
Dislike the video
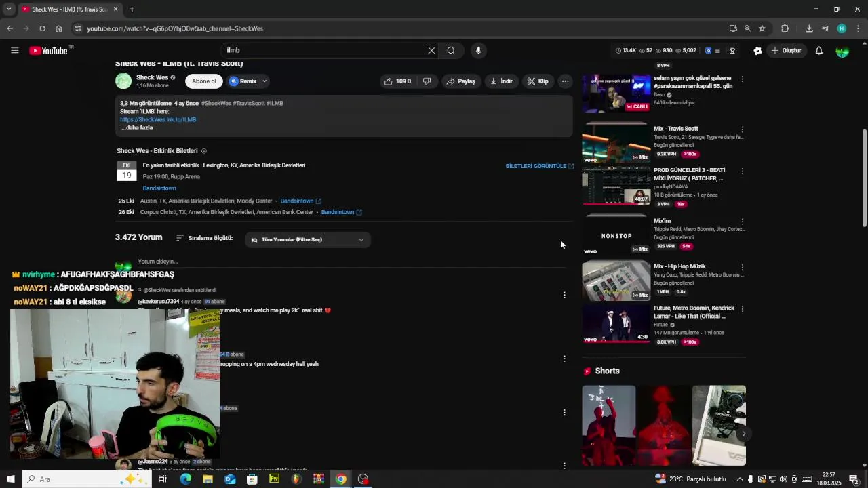click(427, 81)
